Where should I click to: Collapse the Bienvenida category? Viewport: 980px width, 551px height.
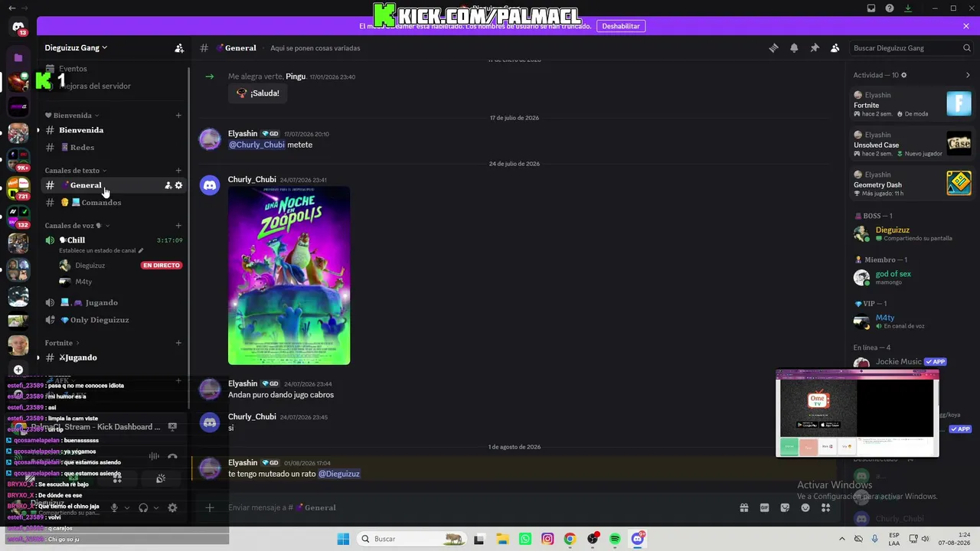tap(72, 116)
